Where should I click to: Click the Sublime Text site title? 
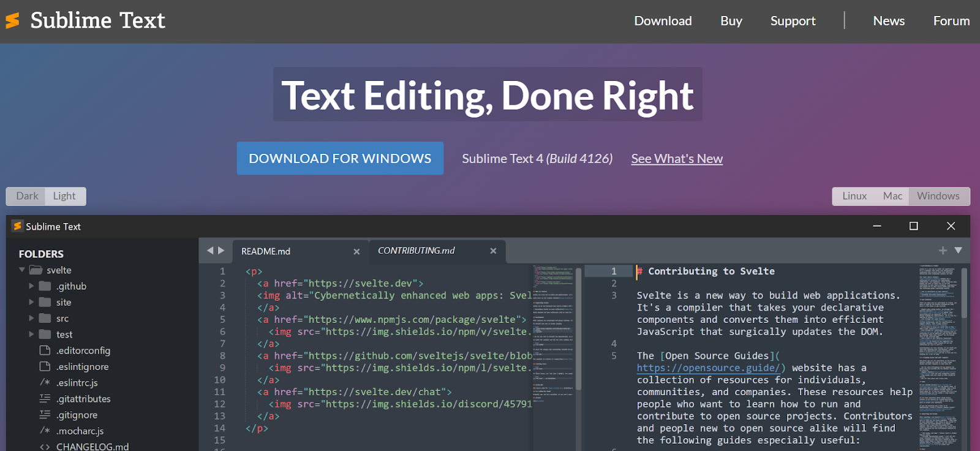(98, 21)
